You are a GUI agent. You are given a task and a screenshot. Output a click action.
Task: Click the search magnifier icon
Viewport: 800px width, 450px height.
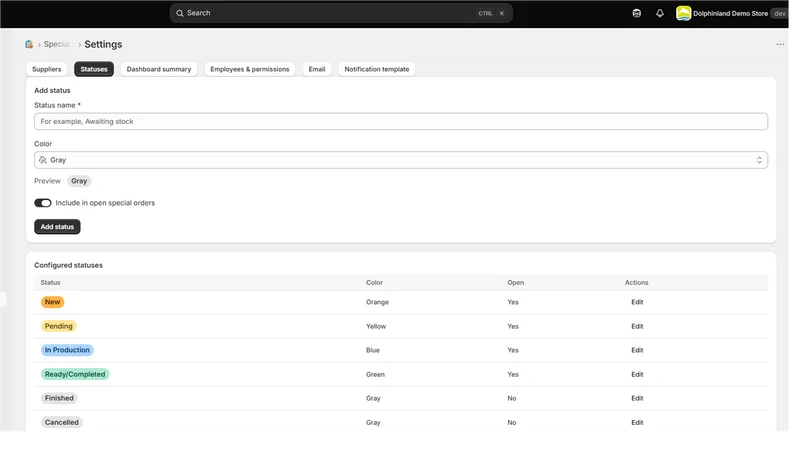182,13
